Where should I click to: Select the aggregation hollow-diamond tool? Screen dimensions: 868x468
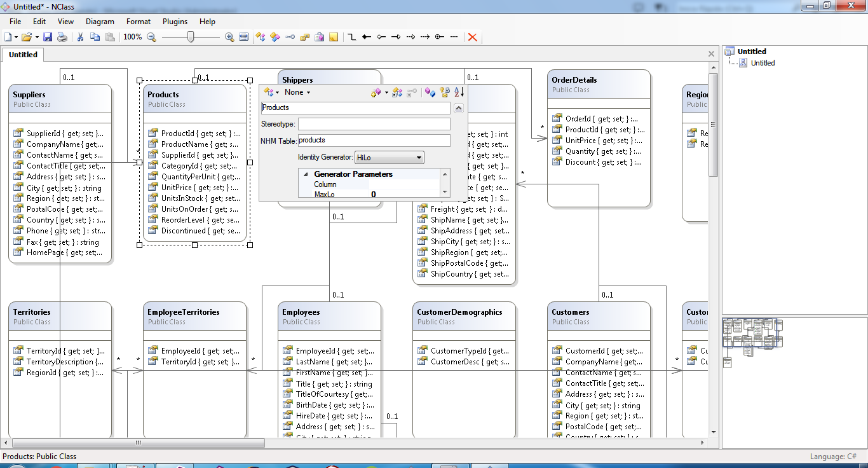[381, 37]
